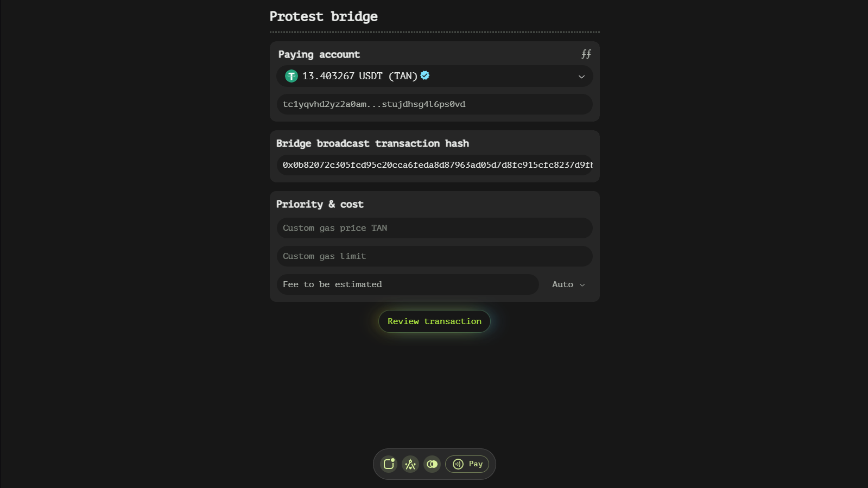
Task: Click the blue verified badge icon
Action: point(425,75)
